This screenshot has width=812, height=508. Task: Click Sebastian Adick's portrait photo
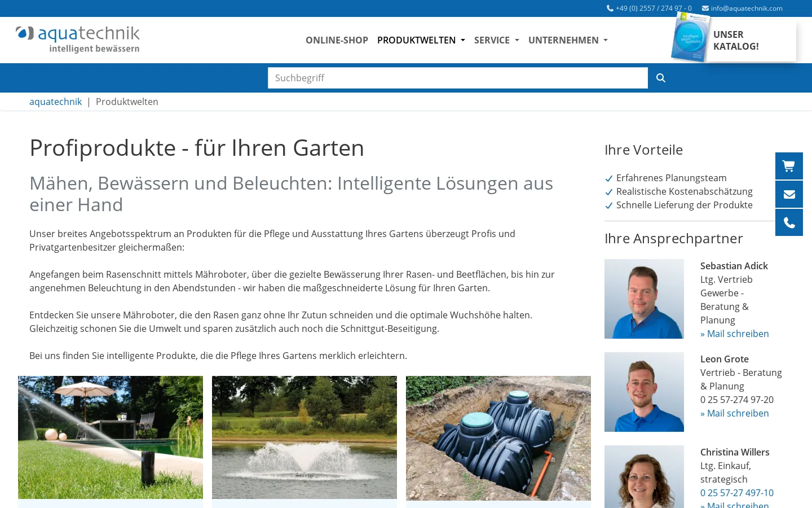[x=644, y=299]
